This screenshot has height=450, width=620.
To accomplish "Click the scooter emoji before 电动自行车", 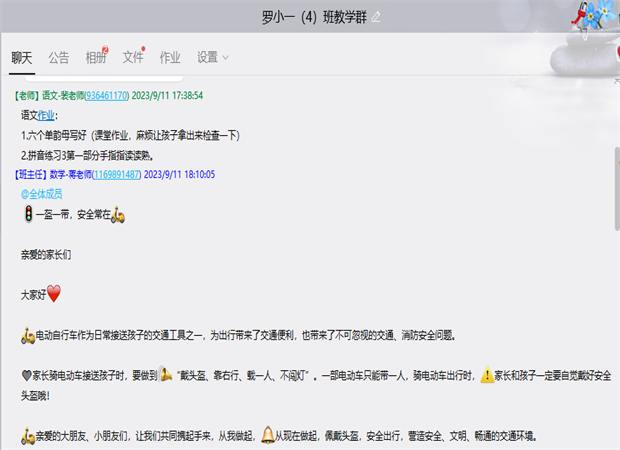I will [x=27, y=335].
